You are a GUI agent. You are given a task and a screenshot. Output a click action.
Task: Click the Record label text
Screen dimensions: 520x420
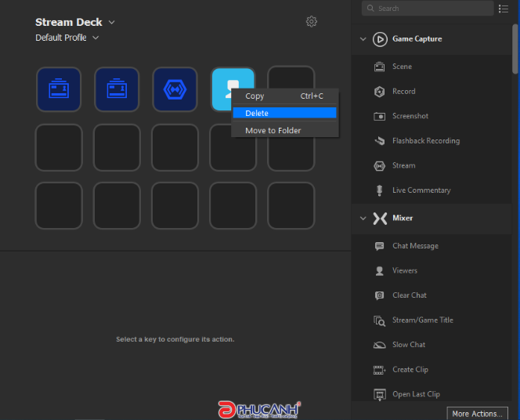coord(403,92)
